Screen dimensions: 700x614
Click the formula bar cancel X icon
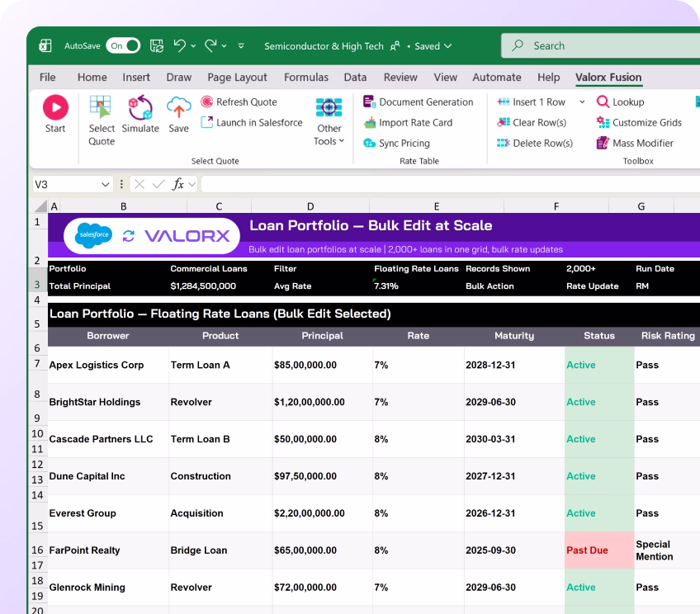pyautogui.click(x=140, y=184)
